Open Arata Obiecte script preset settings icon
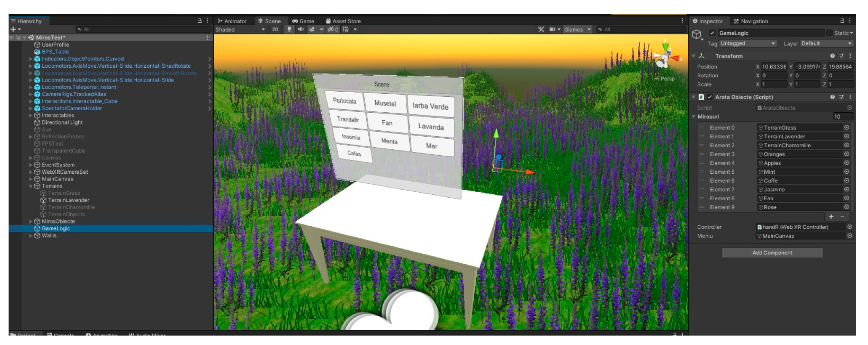 (841, 97)
